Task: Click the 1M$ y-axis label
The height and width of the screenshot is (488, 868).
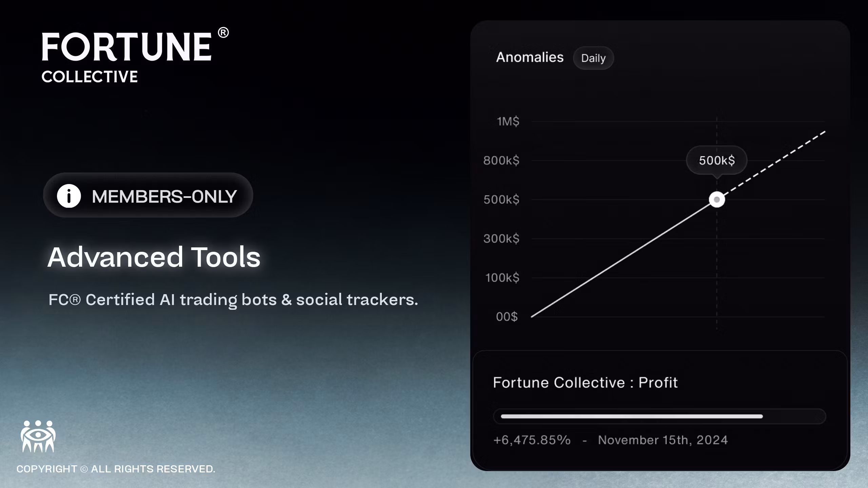Action: [x=508, y=121]
